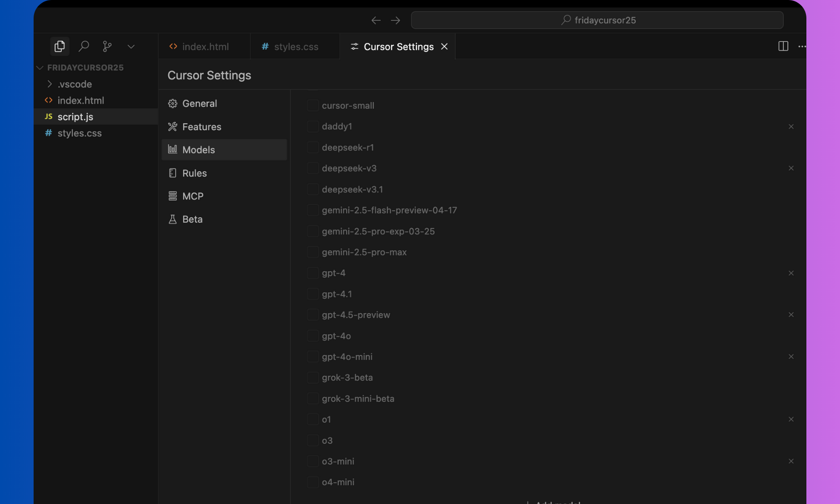Enable the o1 model checkbox
The height and width of the screenshot is (504, 840).
(x=313, y=419)
